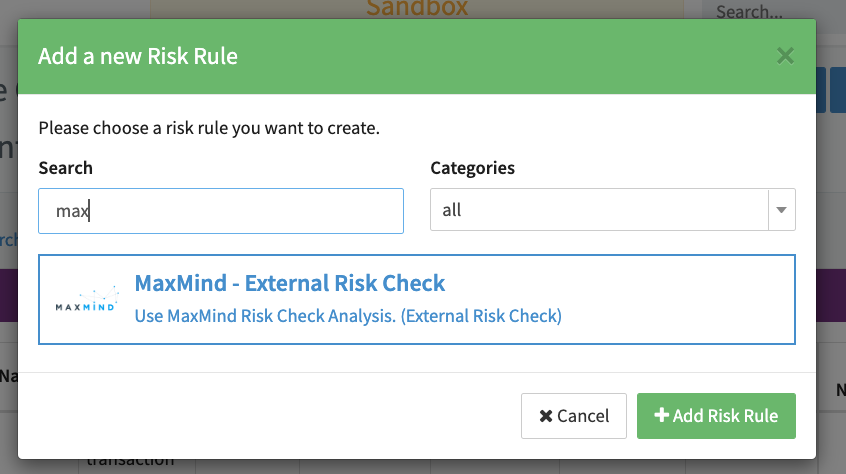Click the MaxMind logo icon
The height and width of the screenshot is (474, 846).
pos(86,300)
